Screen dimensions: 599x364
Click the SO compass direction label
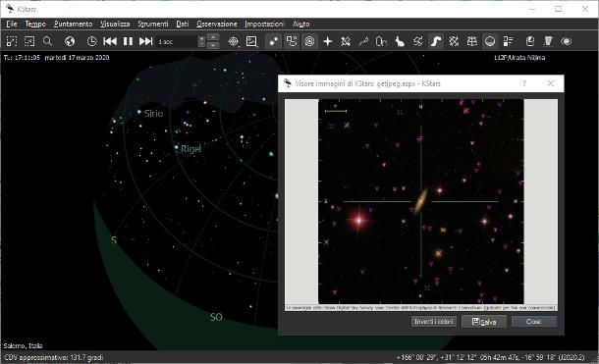click(216, 317)
